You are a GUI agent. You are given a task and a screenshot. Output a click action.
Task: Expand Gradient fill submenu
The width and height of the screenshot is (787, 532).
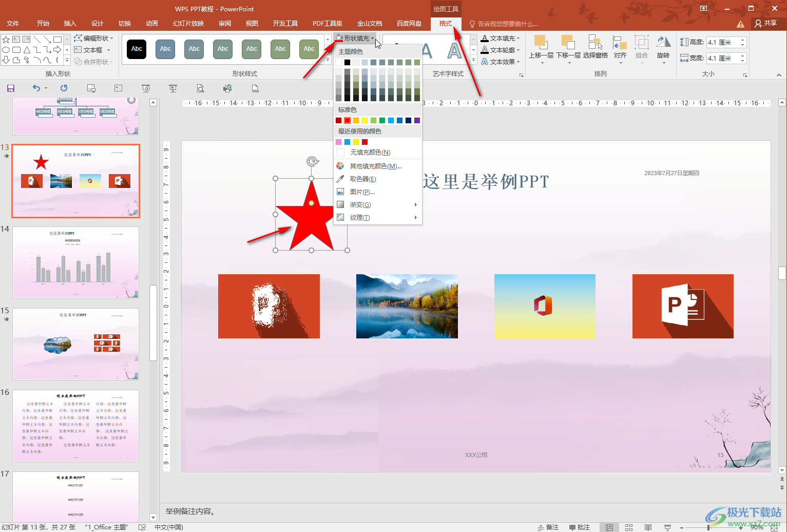point(377,204)
